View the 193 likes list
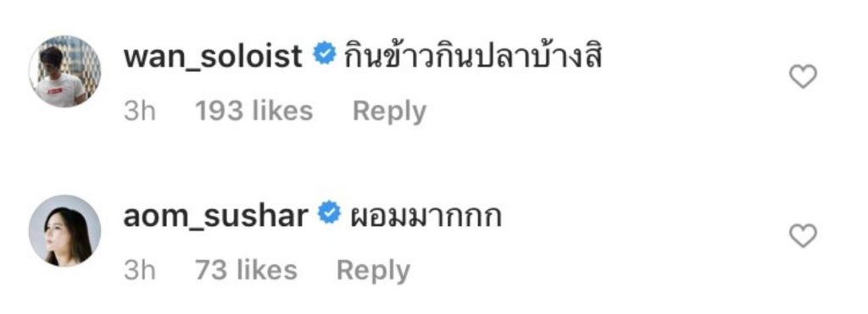Image resolution: width=868 pixels, height=314 pixels. tap(254, 111)
